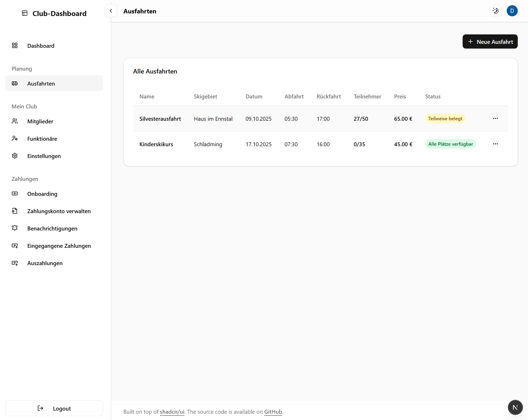Click the Next.js dev tools badge
The width and height of the screenshot is (528, 420).
515,407
